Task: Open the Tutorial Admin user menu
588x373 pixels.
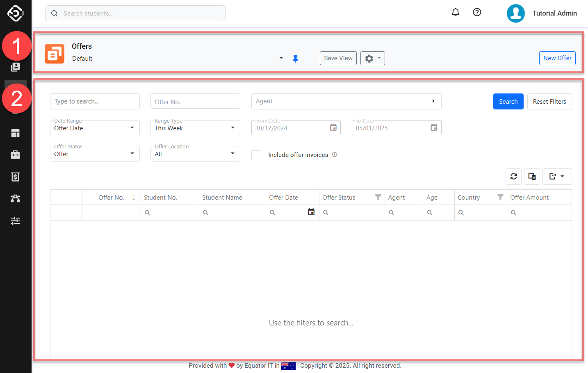Action: pyautogui.click(x=542, y=13)
